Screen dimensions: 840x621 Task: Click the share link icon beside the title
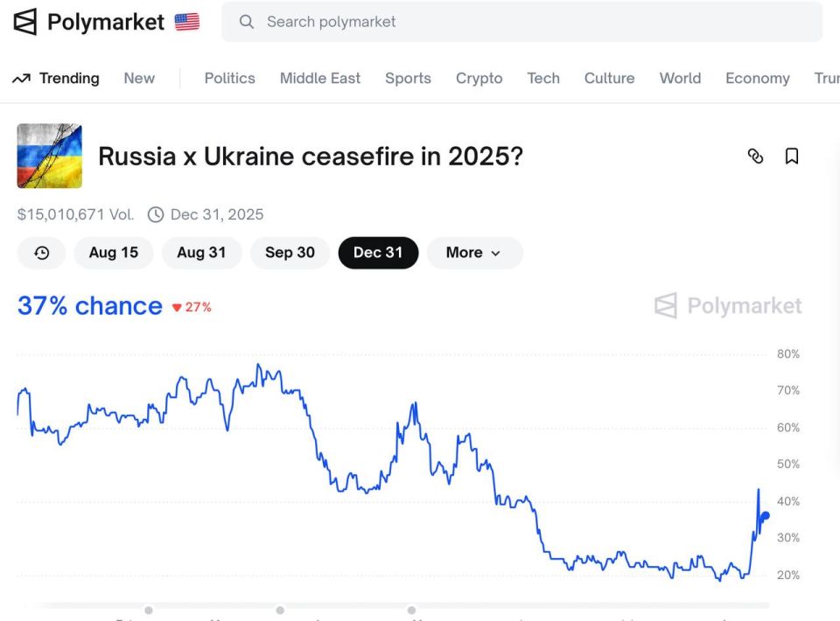point(756,156)
